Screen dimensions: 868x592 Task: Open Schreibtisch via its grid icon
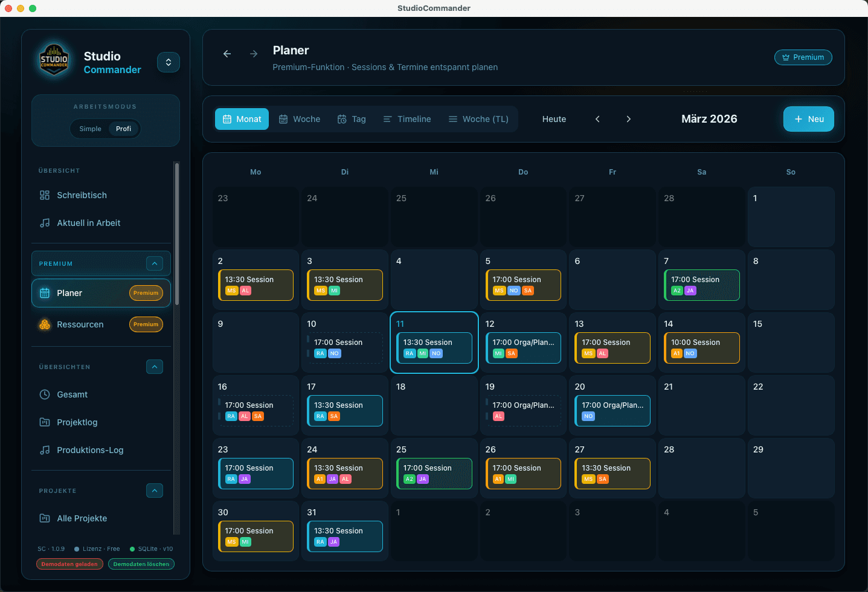point(45,195)
